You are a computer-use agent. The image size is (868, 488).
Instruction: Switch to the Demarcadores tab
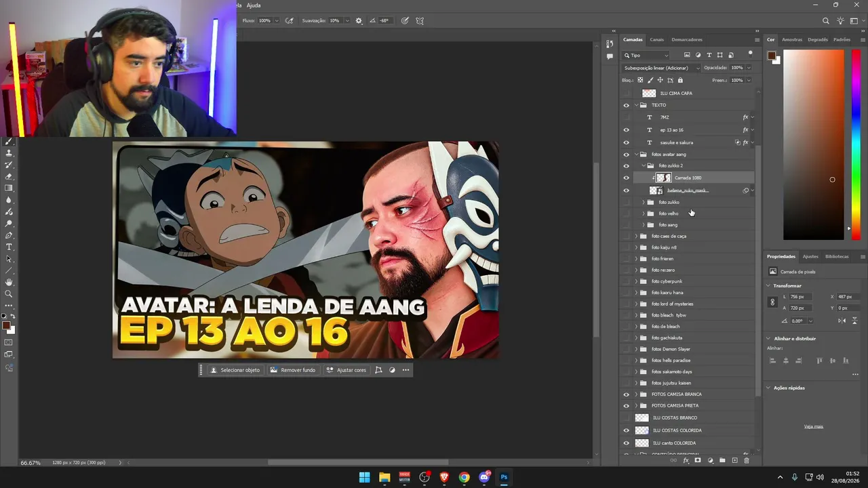[x=687, y=39]
